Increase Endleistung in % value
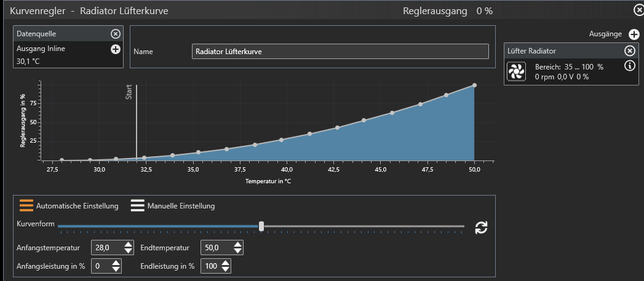Screen dimensions: 644x281 click(x=226, y=263)
